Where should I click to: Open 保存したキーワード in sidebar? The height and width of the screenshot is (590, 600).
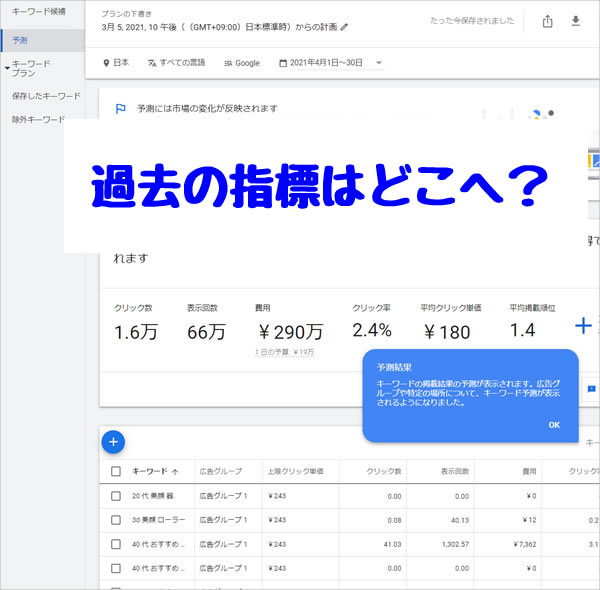click(46, 96)
